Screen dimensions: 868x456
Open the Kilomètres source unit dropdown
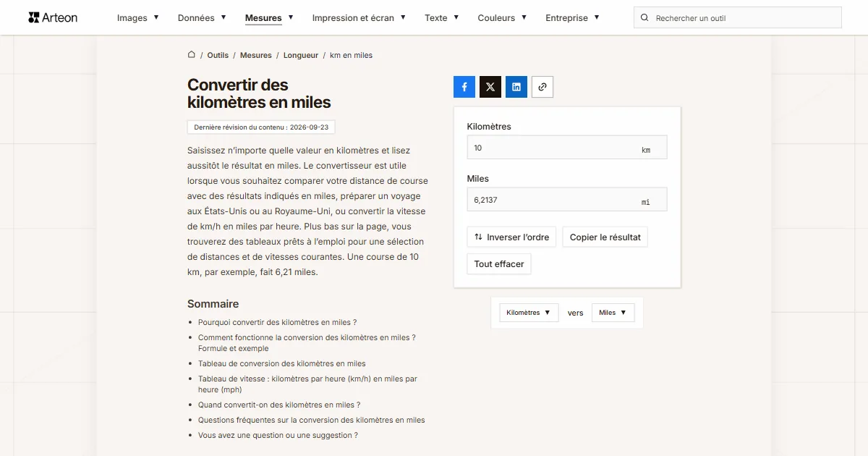click(x=529, y=313)
